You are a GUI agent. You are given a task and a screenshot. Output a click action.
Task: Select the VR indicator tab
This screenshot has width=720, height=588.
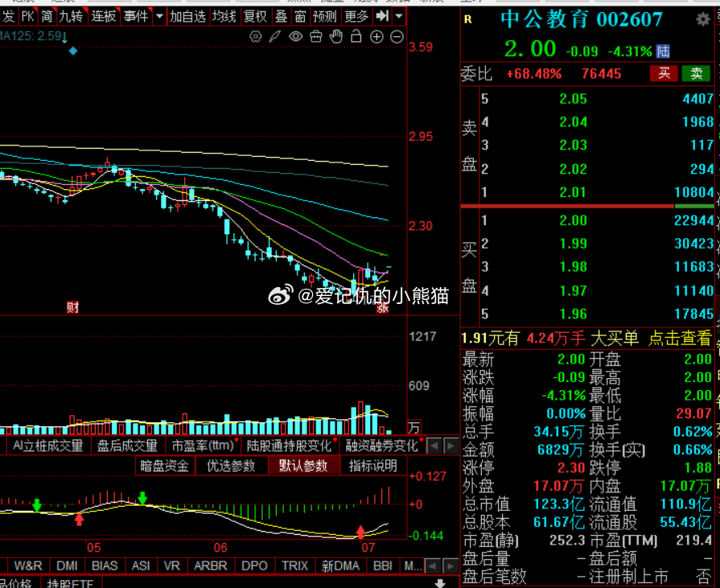point(171,565)
